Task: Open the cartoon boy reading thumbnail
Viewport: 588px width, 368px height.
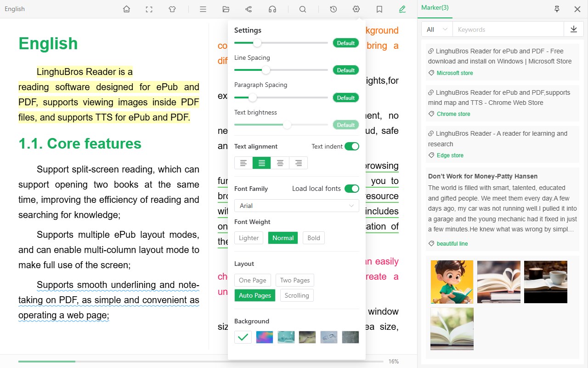Action: click(x=452, y=282)
